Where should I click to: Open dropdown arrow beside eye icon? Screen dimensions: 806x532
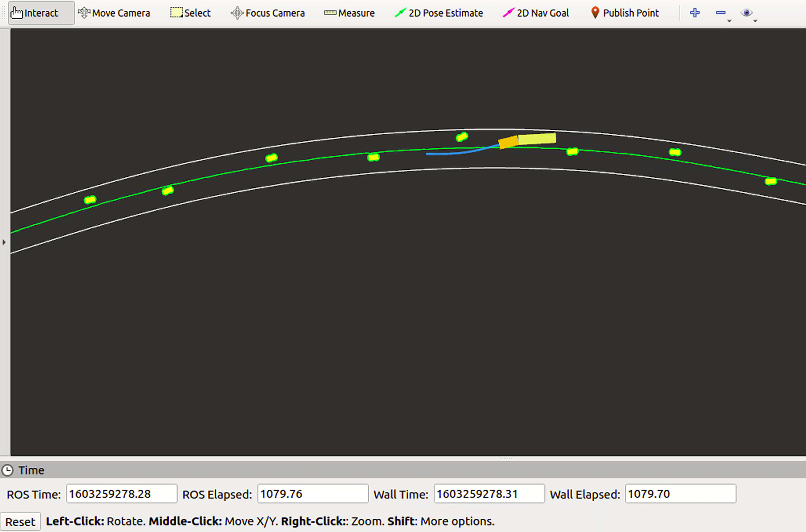(x=755, y=21)
